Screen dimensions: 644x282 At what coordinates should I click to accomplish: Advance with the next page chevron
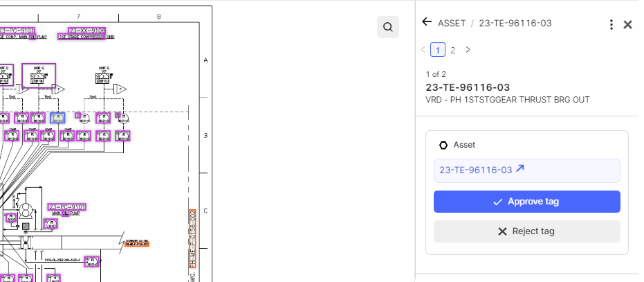click(468, 50)
